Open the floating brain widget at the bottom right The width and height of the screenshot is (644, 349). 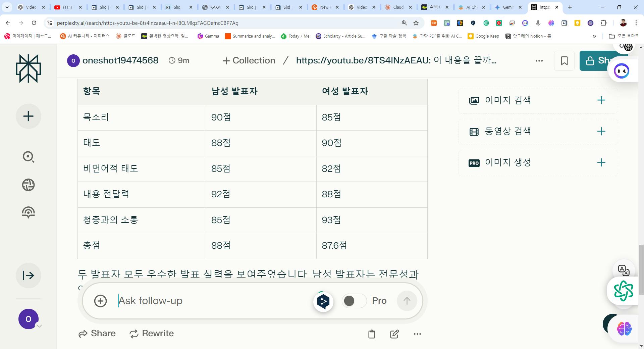[x=624, y=329]
